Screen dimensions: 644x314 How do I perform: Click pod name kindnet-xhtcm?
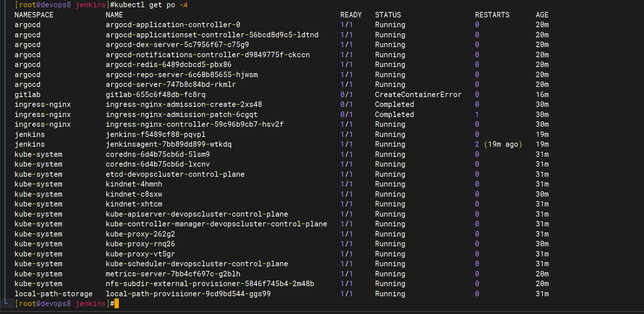pyautogui.click(x=134, y=204)
